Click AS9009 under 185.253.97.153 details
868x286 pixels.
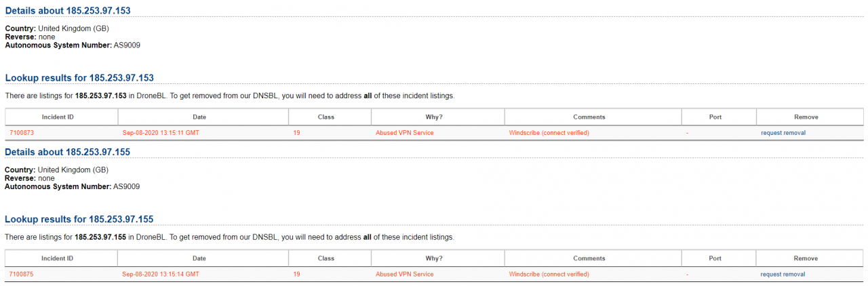coord(127,45)
